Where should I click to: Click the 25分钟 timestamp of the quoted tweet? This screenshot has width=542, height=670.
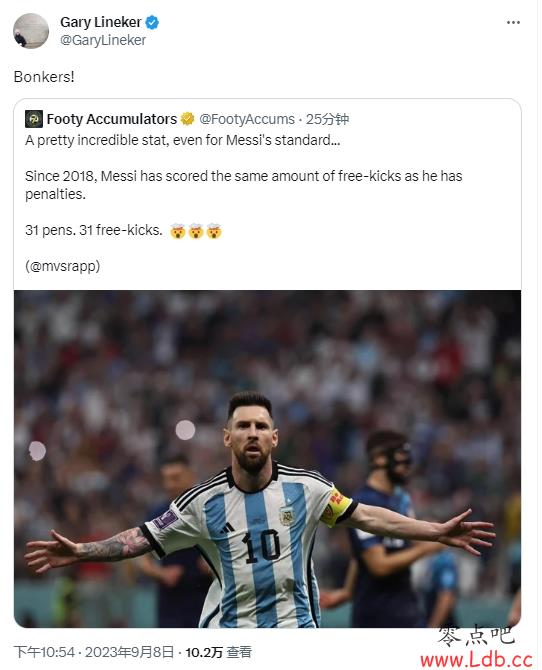(327, 119)
